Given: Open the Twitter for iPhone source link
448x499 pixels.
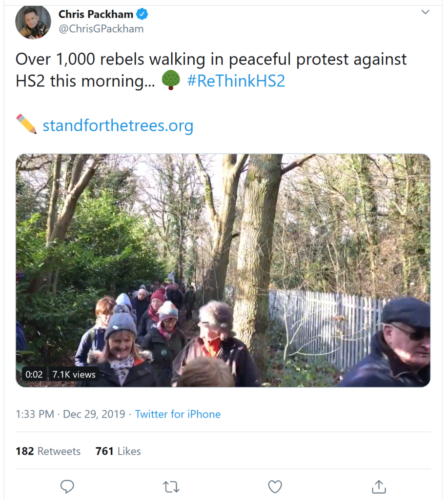Looking at the screenshot, I should point(178,414).
